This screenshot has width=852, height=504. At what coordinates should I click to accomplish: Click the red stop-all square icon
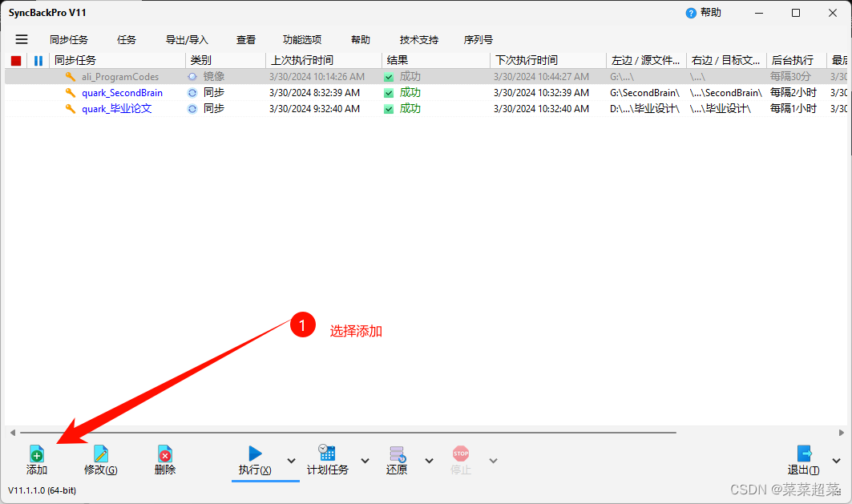pyautogui.click(x=16, y=60)
